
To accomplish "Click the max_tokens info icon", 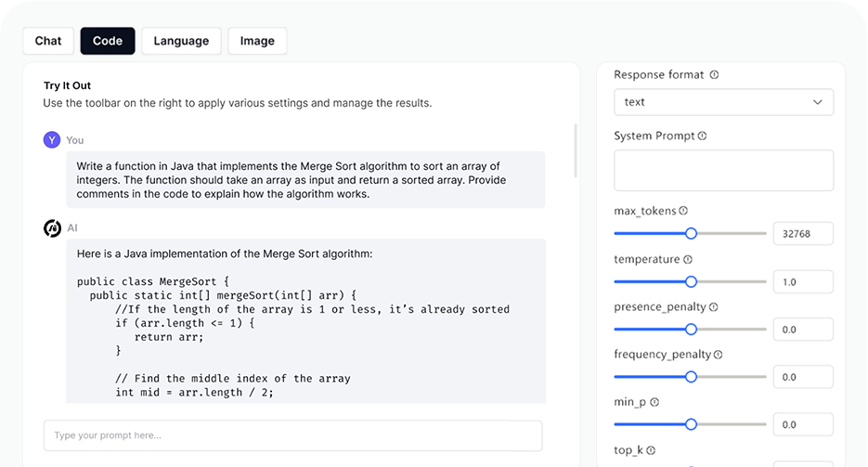I will coord(683,211).
